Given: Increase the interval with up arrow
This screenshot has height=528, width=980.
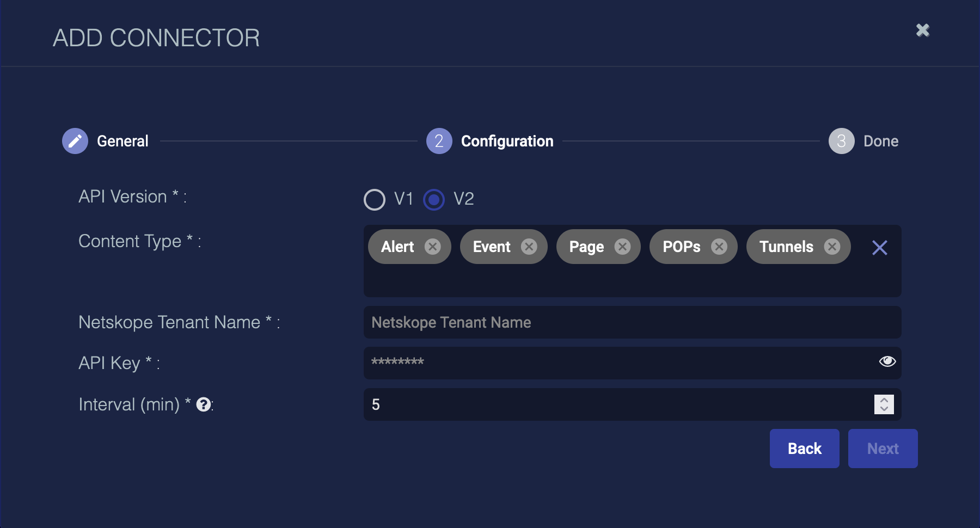Looking at the screenshot, I should 884,400.
